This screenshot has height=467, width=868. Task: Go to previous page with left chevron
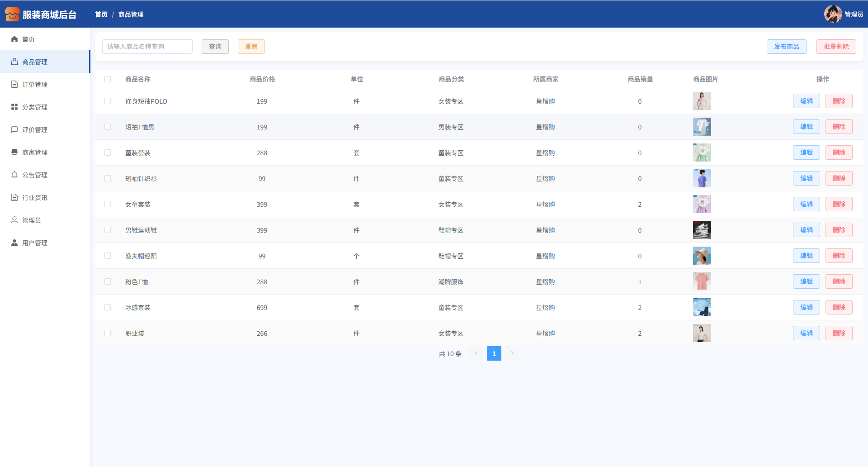(476, 354)
